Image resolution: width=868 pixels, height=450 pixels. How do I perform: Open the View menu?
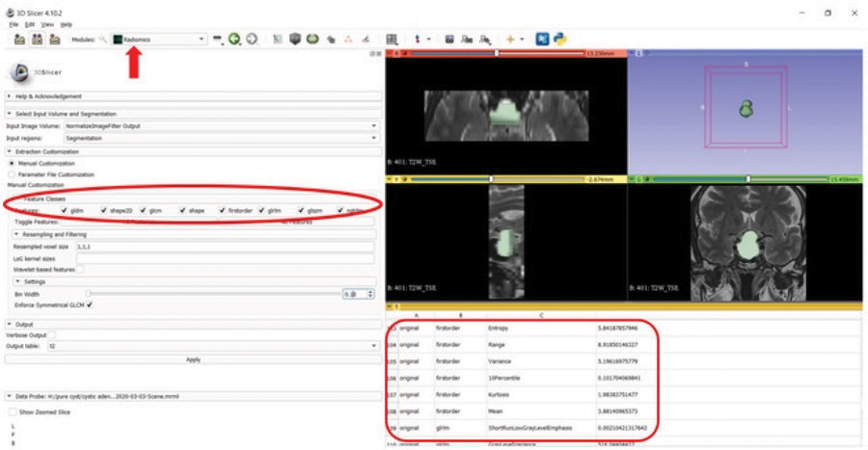(45, 23)
